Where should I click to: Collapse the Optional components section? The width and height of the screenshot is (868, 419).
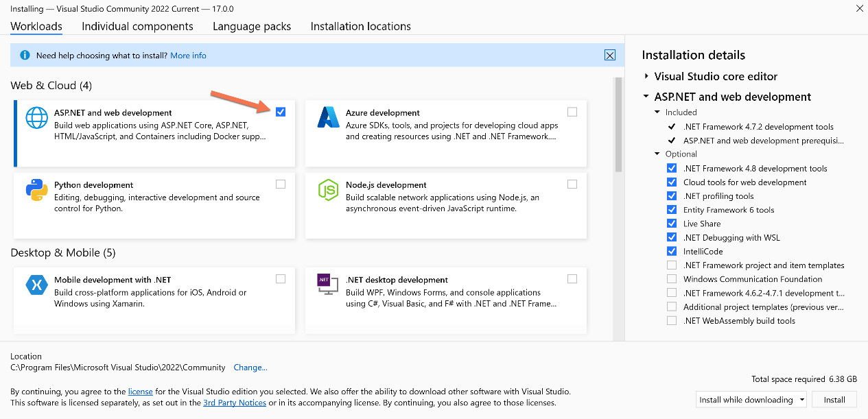(657, 154)
